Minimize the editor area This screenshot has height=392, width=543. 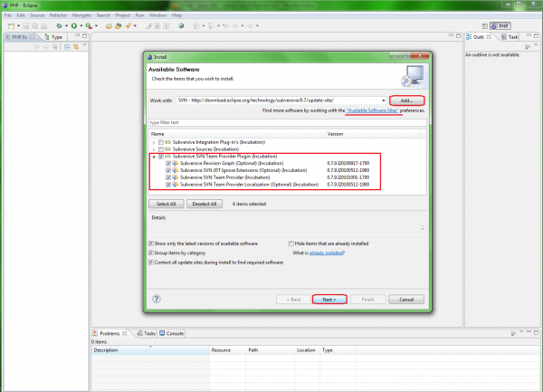451,35
